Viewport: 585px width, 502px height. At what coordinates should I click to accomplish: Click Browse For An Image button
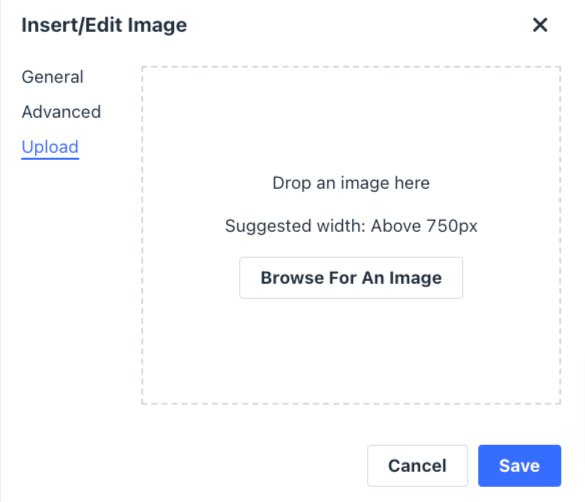(351, 278)
